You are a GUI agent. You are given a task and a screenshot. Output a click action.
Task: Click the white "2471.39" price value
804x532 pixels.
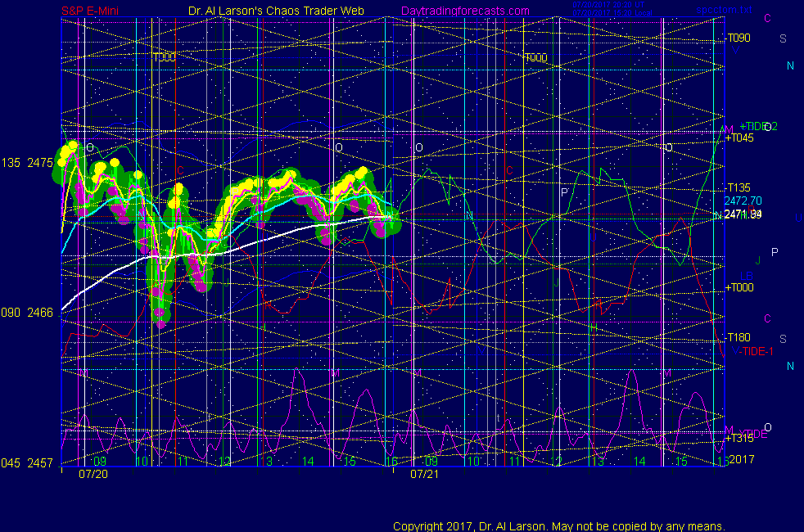coord(743,214)
